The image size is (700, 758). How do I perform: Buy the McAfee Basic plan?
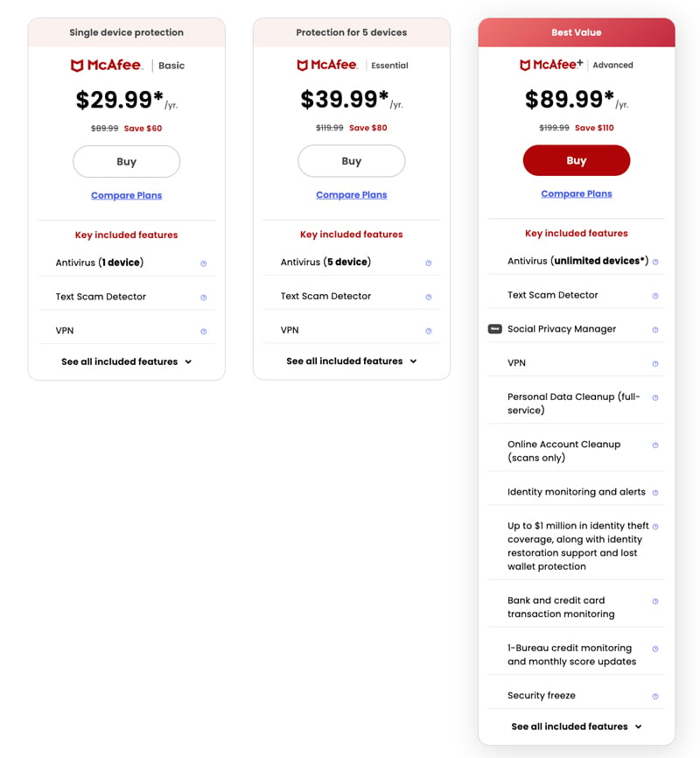point(127,162)
